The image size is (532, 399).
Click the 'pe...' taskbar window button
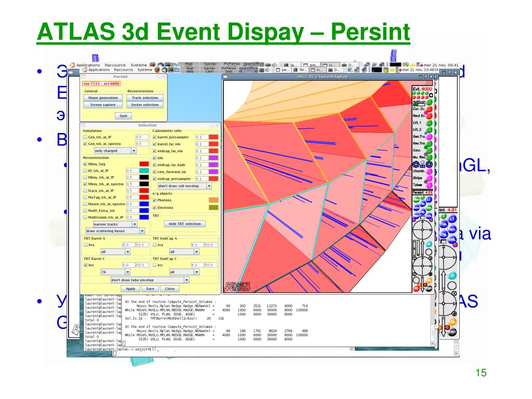coord(282,70)
